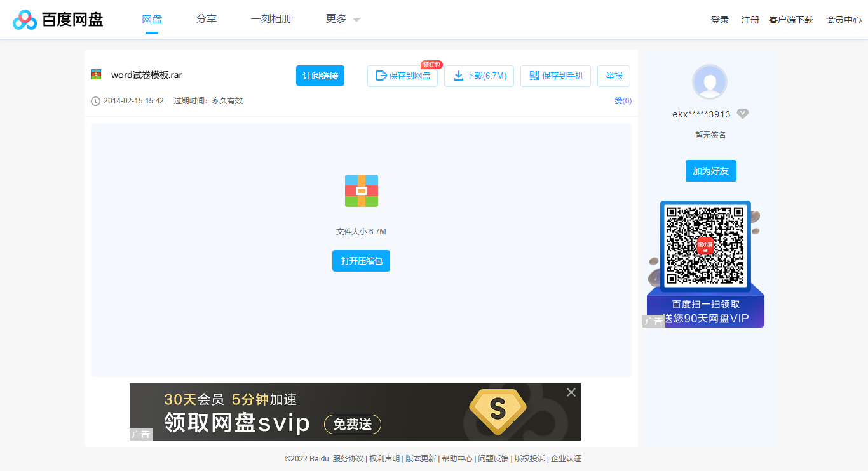The height and width of the screenshot is (471, 868).
Task: Click the 加为好友 button
Action: coord(710,170)
